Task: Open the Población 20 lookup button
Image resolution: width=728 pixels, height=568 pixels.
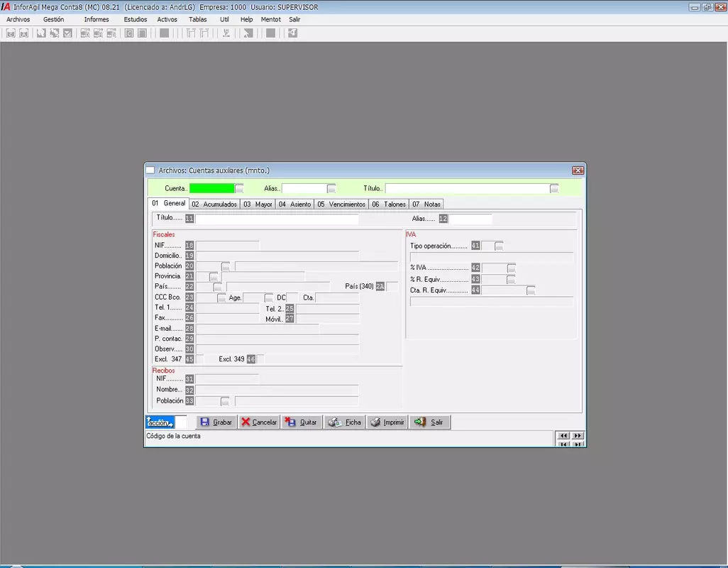Action: pyautogui.click(x=226, y=266)
